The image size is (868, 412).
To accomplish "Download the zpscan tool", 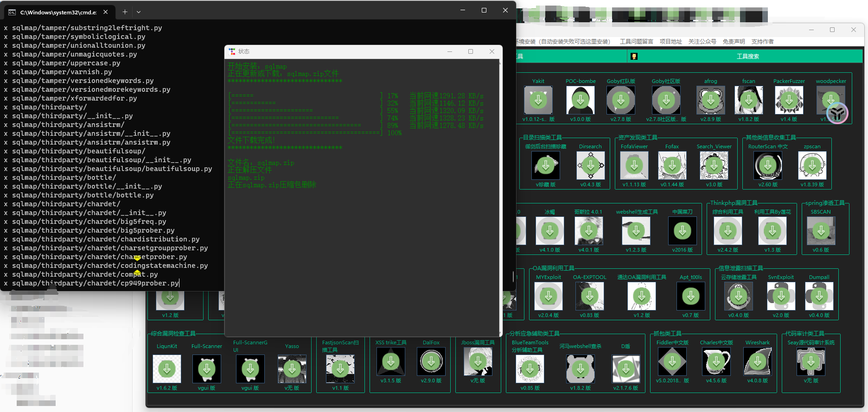I will [812, 165].
